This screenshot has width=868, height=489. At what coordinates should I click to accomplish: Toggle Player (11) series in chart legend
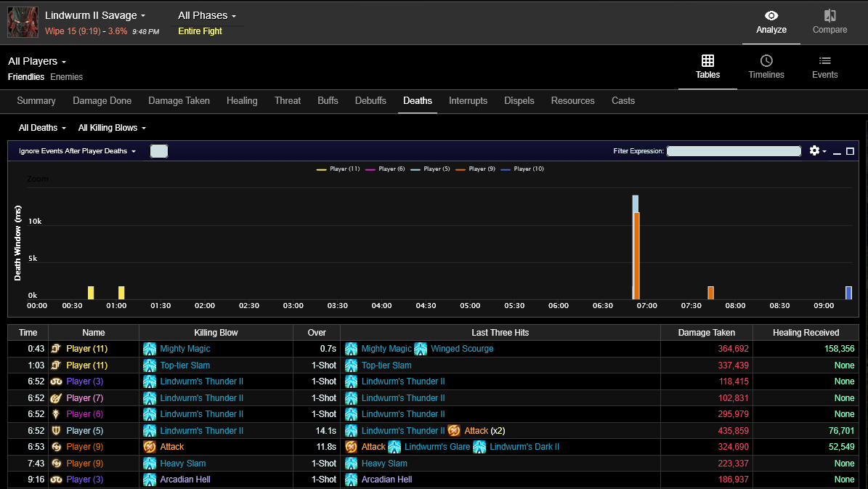point(338,169)
